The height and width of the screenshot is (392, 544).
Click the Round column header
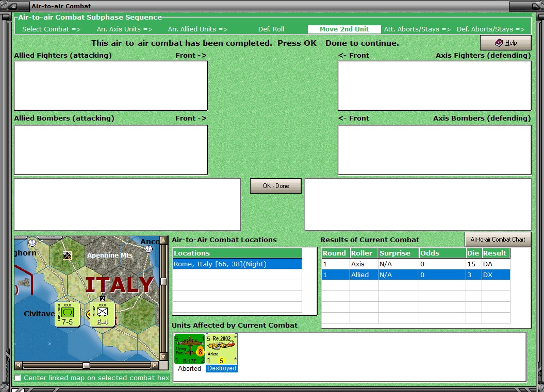(x=335, y=253)
